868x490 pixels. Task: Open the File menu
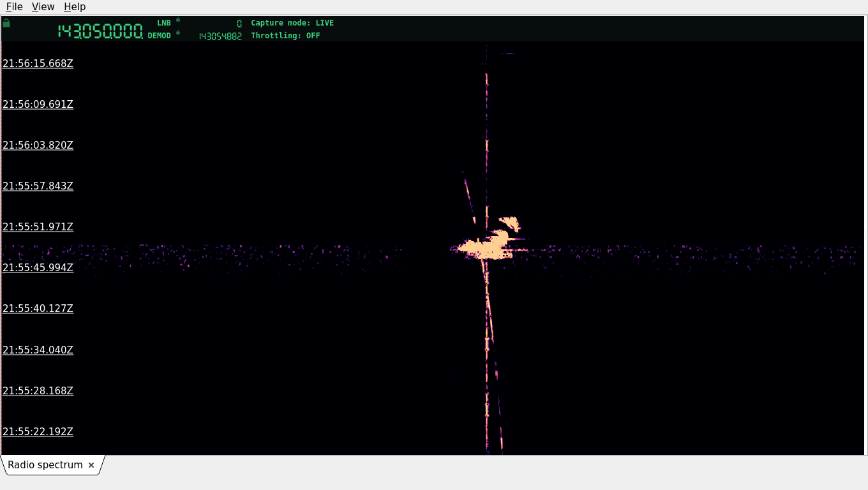click(x=14, y=6)
